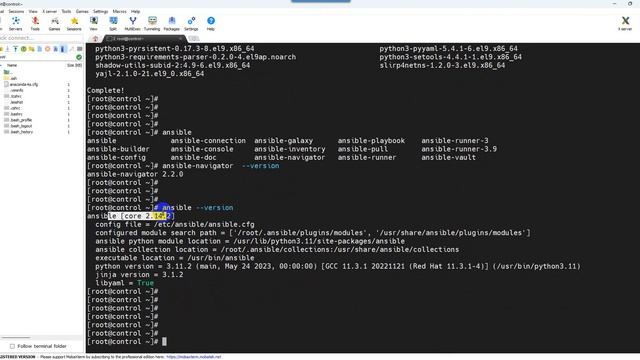The image size is (640, 360).
Task: Click 'ansible-navigator 2.2.0' output line
Action: point(135,174)
